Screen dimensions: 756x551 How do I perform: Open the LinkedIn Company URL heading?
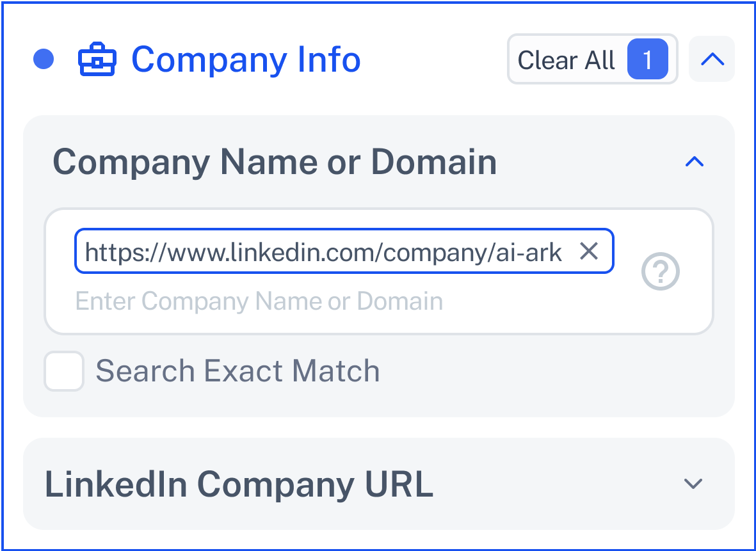[x=239, y=484]
